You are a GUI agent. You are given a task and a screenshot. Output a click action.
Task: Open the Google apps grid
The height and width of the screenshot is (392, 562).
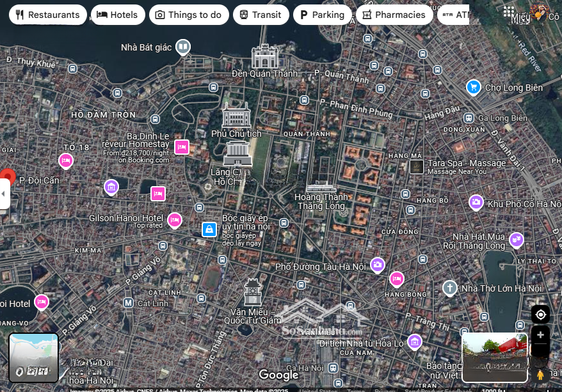[509, 11]
